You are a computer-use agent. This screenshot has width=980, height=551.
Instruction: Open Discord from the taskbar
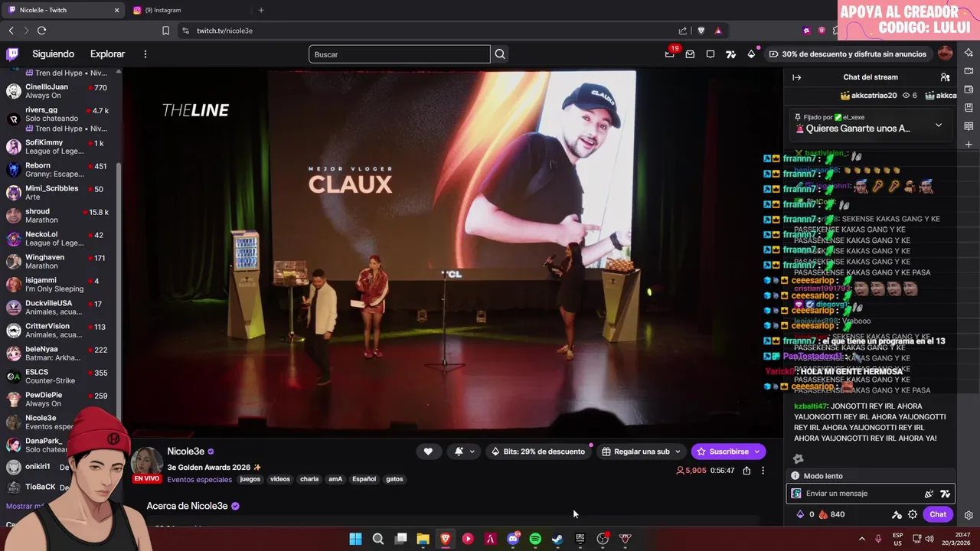click(513, 539)
